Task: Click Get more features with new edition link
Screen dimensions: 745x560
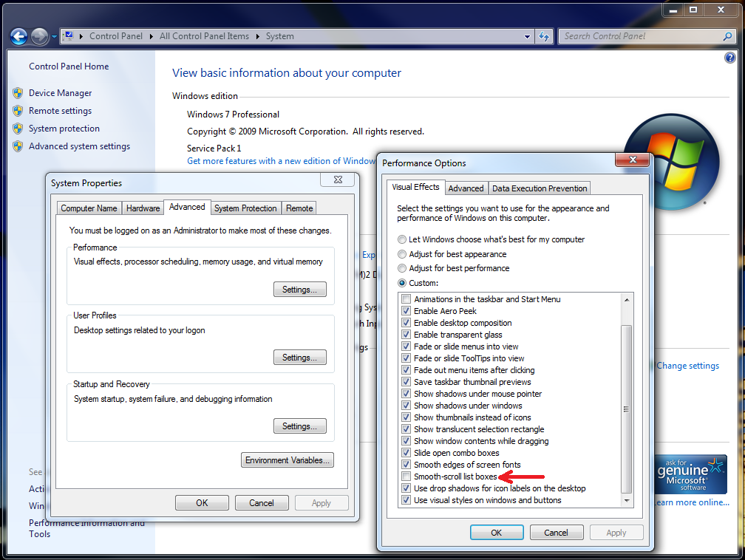Action: click(x=282, y=161)
